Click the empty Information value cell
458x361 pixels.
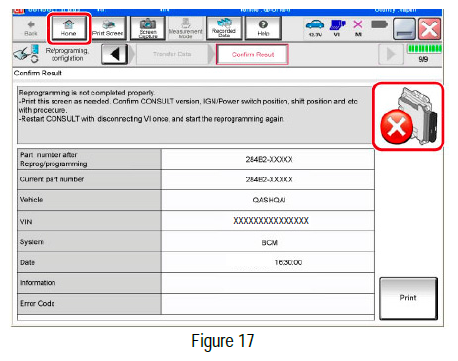point(268,283)
